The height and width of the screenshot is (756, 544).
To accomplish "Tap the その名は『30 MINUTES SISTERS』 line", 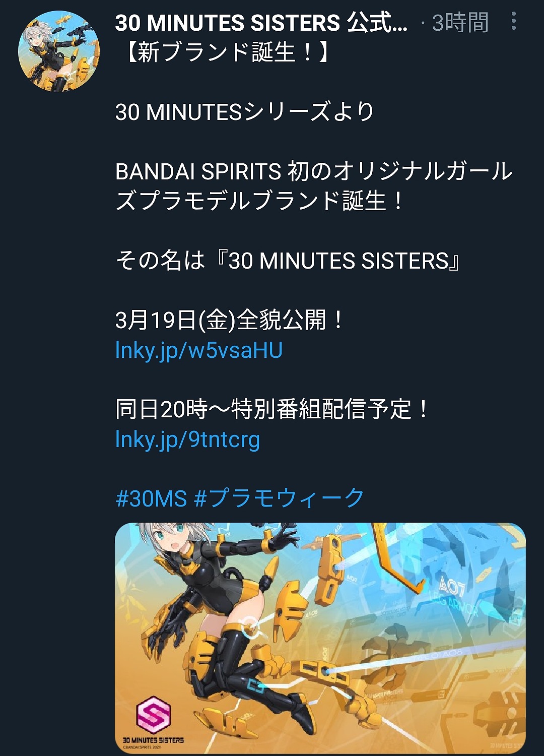I will [288, 261].
